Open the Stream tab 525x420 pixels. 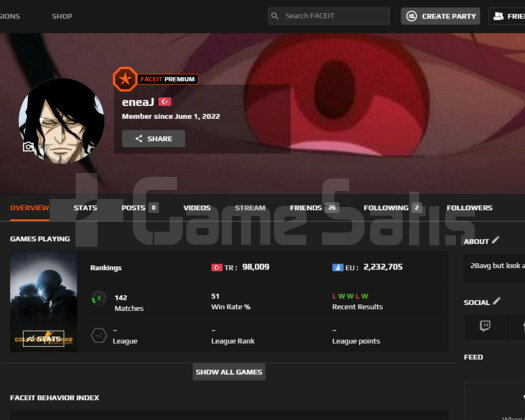tap(250, 208)
